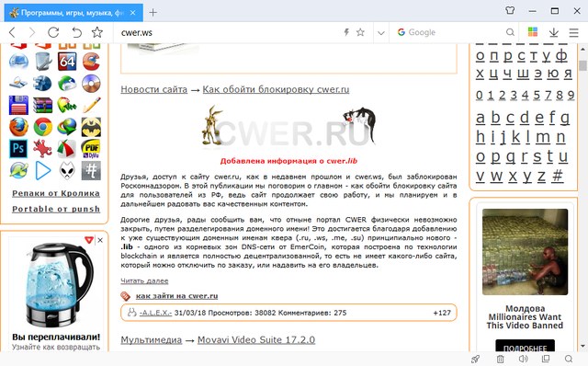Toggle the lightning mode icon in address bar
The width and height of the screenshot is (588, 366).
click(x=346, y=32)
